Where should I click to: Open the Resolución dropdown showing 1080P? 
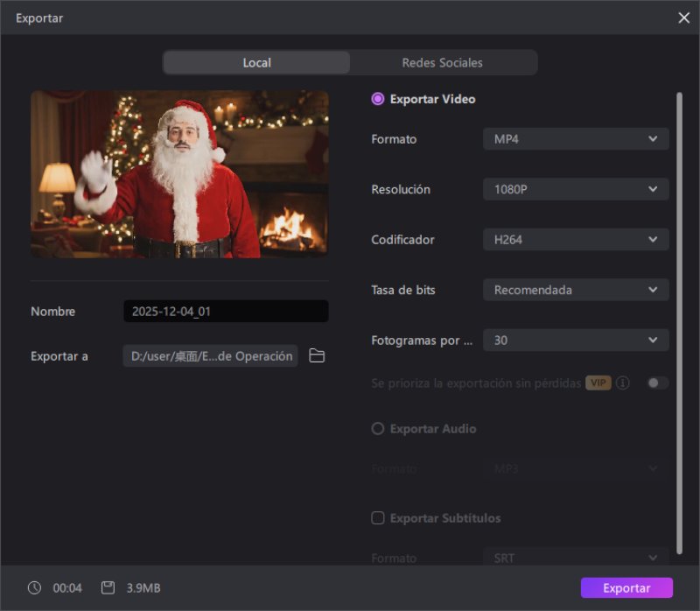(575, 189)
